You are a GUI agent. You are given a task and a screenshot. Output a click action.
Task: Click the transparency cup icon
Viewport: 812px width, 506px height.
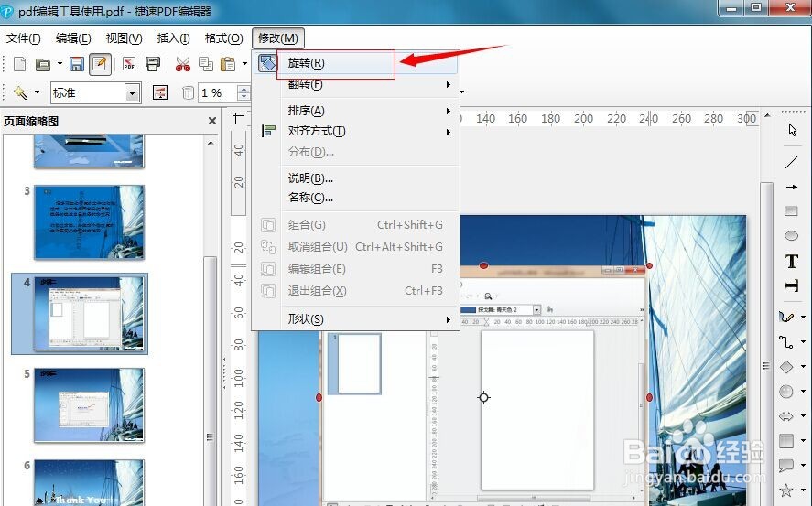point(188,92)
